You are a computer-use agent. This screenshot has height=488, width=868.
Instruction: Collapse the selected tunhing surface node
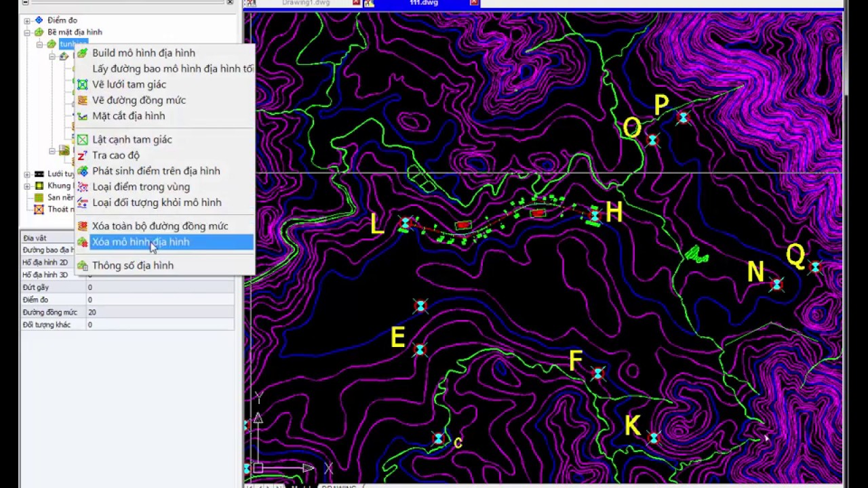click(x=39, y=44)
